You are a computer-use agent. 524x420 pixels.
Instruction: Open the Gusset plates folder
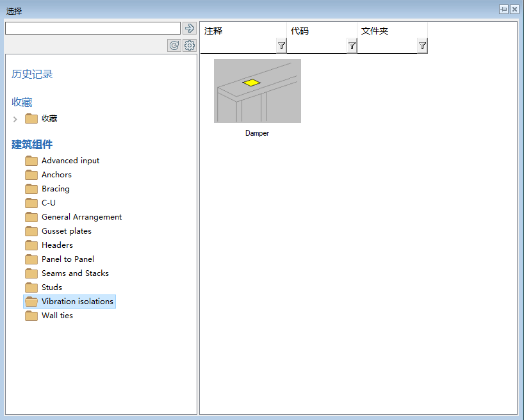pos(58,231)
